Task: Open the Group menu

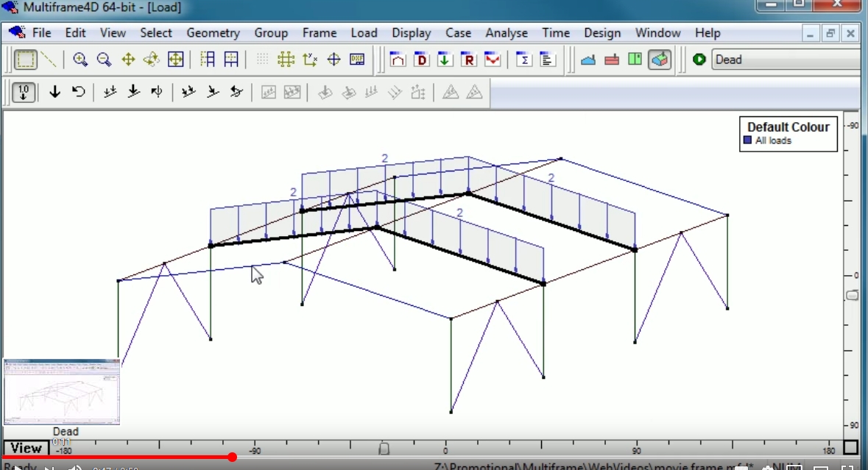Action: [271, 33]
